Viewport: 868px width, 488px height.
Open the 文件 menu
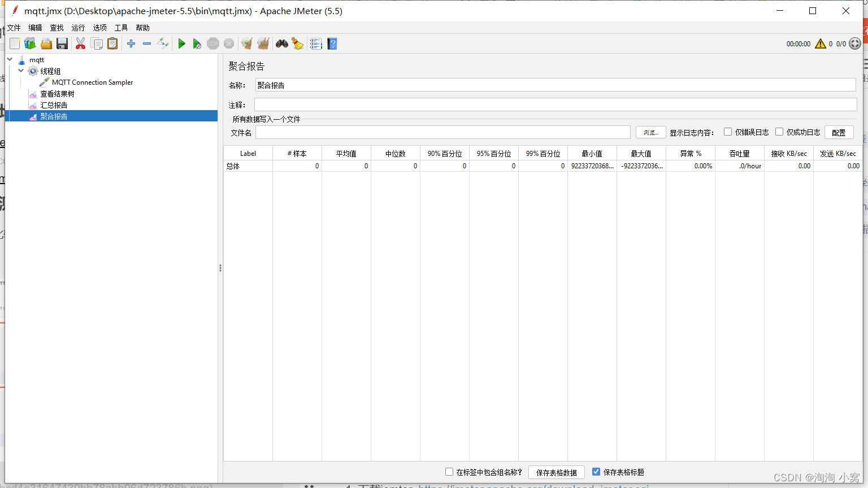pyautogui.click(x=14, y=28)
